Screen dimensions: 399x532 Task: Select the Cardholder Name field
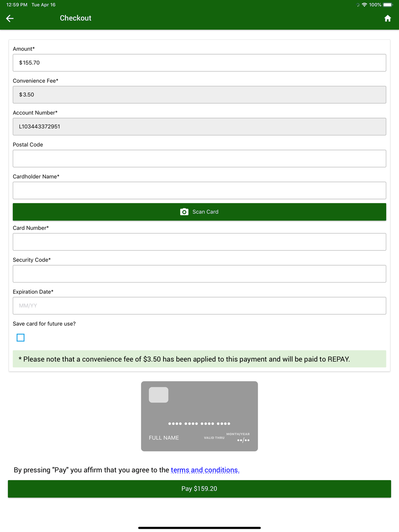[199, 190]
